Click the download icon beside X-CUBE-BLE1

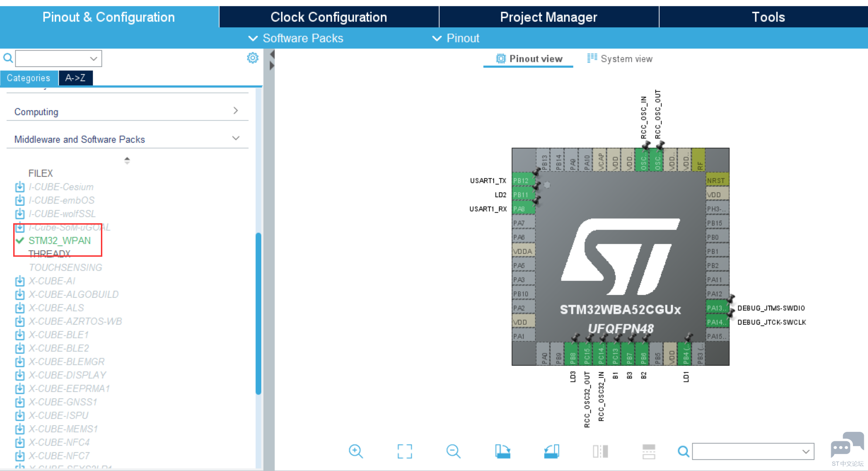point(20,335)
